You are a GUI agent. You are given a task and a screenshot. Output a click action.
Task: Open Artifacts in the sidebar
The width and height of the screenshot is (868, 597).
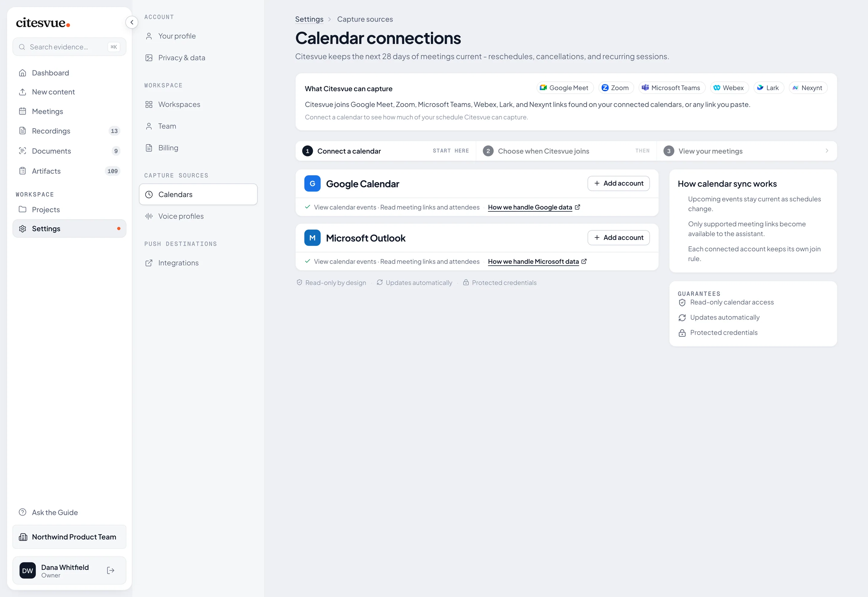tap(70, 171)
